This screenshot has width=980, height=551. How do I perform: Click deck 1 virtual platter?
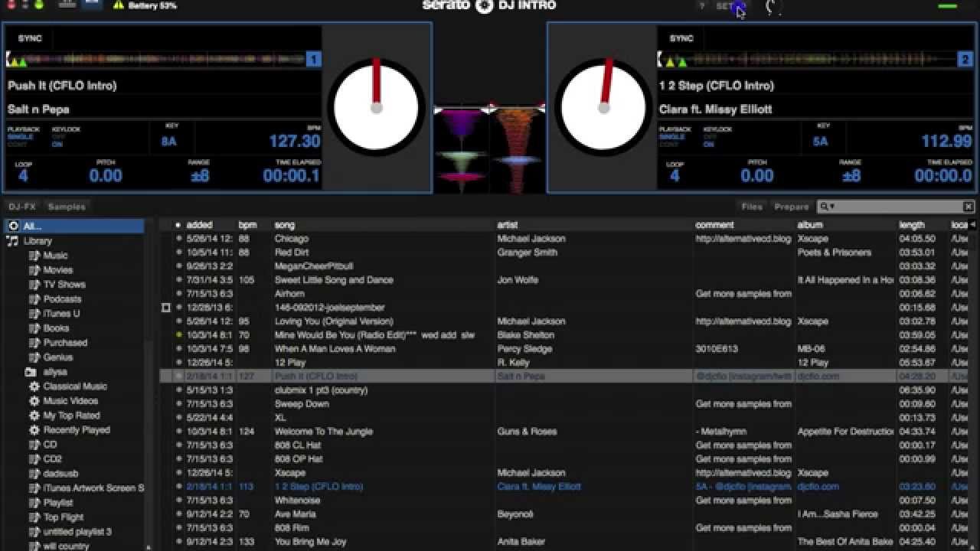[x=376, y=108]
